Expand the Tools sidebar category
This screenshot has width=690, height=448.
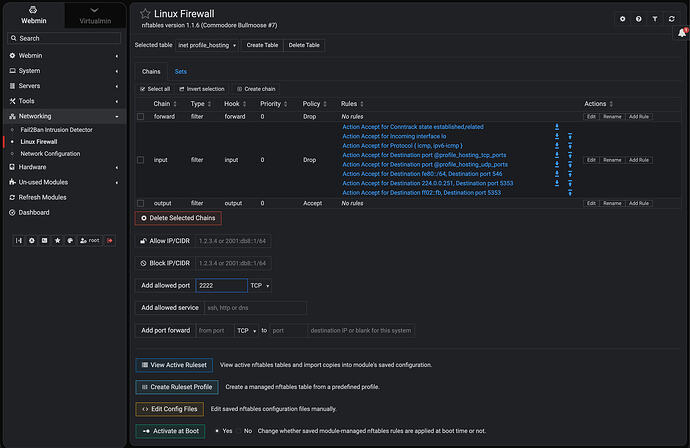tap(64, 101)
